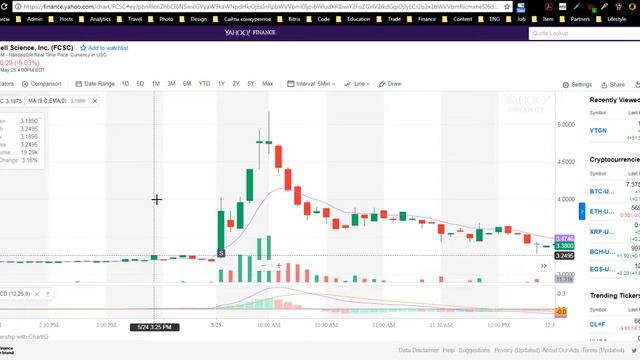This screenshot has width=640, height=360.
Task: Open the BCH-U... cryptocurrency link
Action: pos(602,252)
